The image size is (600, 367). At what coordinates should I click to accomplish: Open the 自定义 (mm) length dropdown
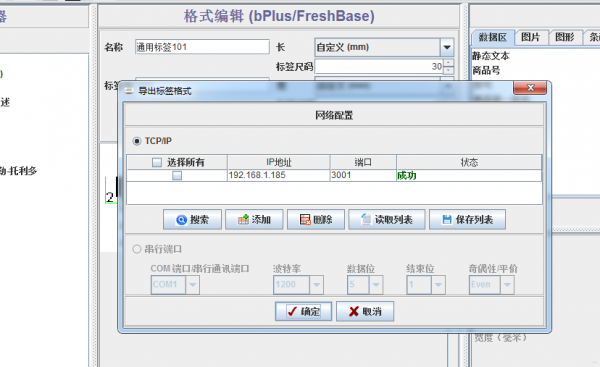point(447,47)
